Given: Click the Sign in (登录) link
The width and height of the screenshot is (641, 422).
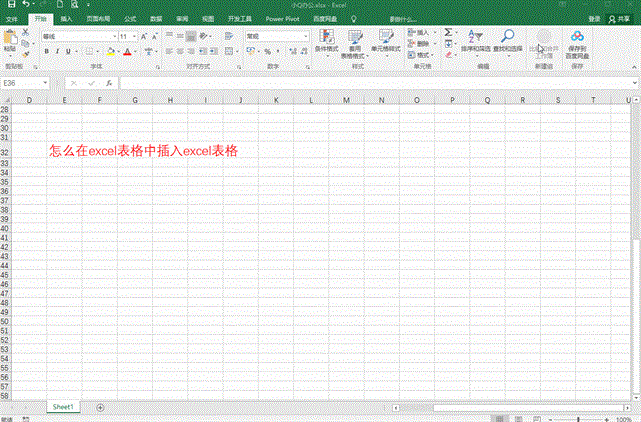Looking at the screenshot, I should point(594,18).
